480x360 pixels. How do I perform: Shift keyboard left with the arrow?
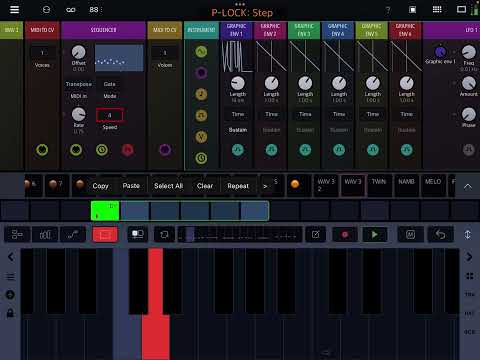(11, 257)
